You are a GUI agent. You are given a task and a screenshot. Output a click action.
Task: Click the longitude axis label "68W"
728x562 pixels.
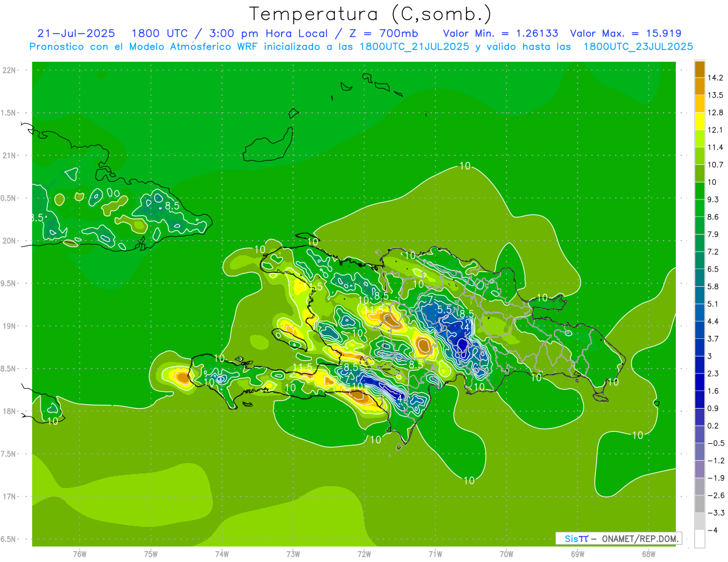pos(649,554)
